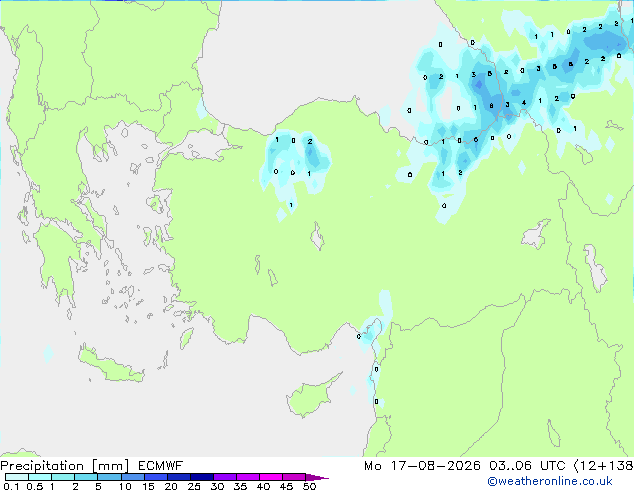Click the 'Precipitation [mm]' title text

64,466
